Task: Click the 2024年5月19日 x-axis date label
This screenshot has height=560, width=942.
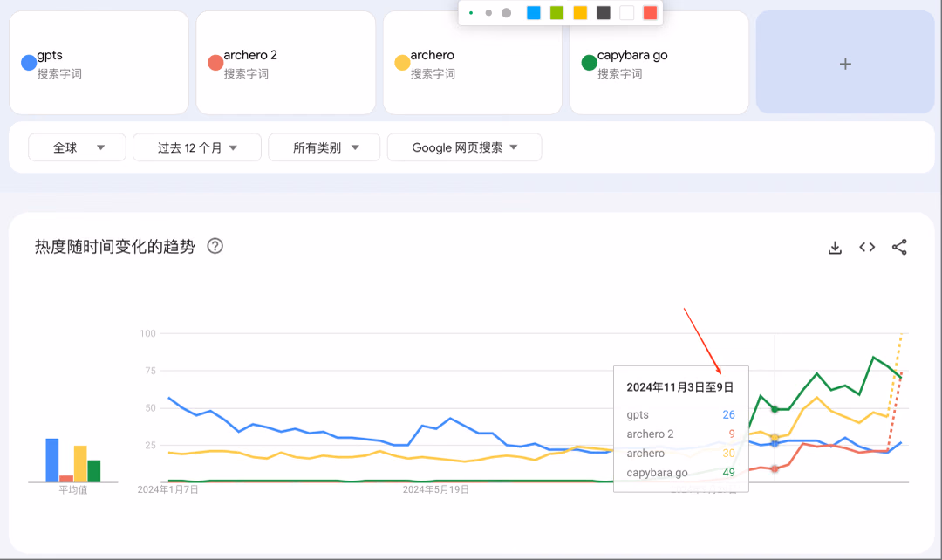Action: click(x=435, y=489)
